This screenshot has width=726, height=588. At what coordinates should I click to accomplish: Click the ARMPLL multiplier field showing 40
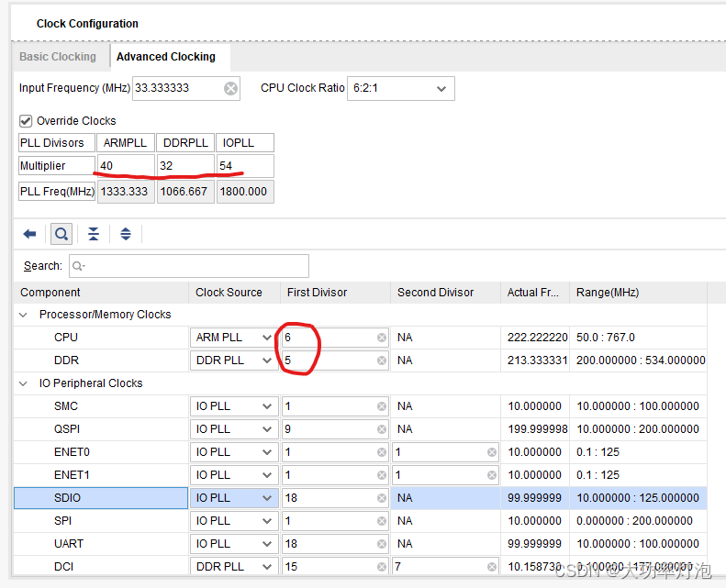[126, 166]
